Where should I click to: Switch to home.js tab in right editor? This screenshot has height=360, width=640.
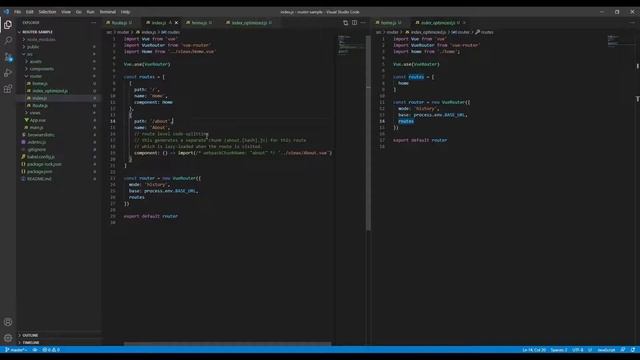(x=389, y=23)
